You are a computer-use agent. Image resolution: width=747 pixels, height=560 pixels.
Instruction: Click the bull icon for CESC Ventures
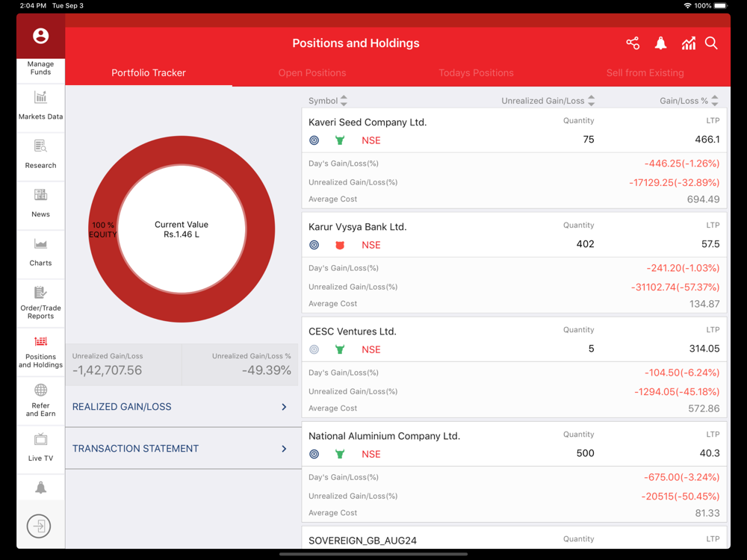tap(340, 349)
